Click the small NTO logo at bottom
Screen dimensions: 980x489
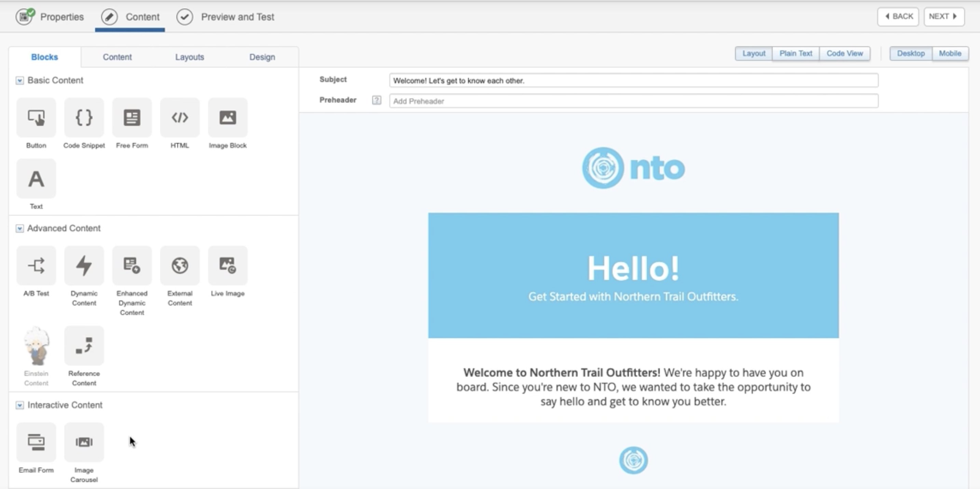634,460
